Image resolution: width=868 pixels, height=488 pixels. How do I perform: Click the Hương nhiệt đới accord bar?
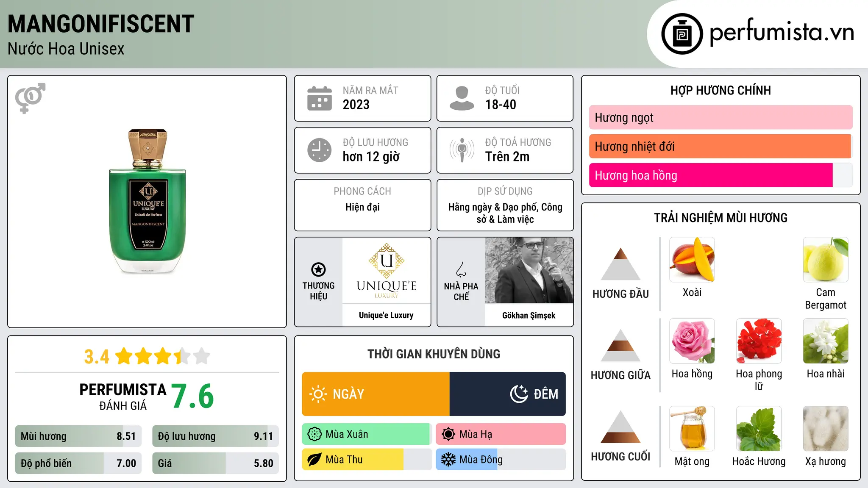721,146
